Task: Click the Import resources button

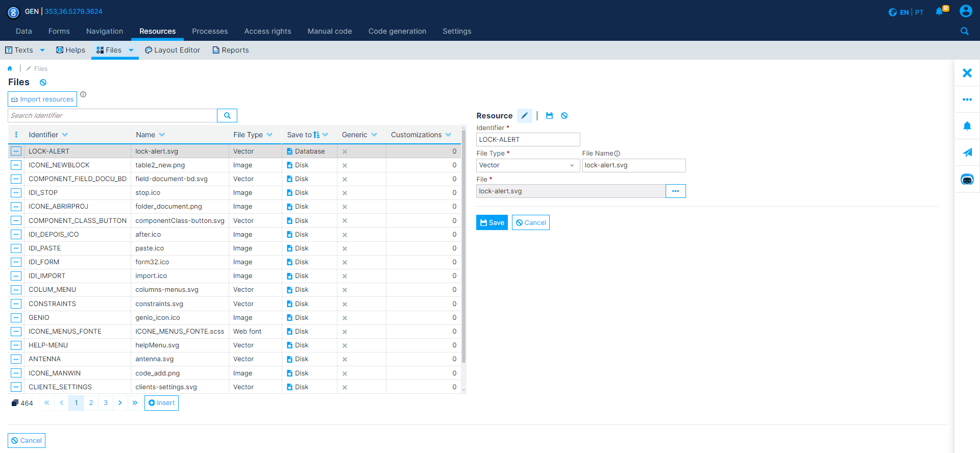Action: [x=42, y=99]
